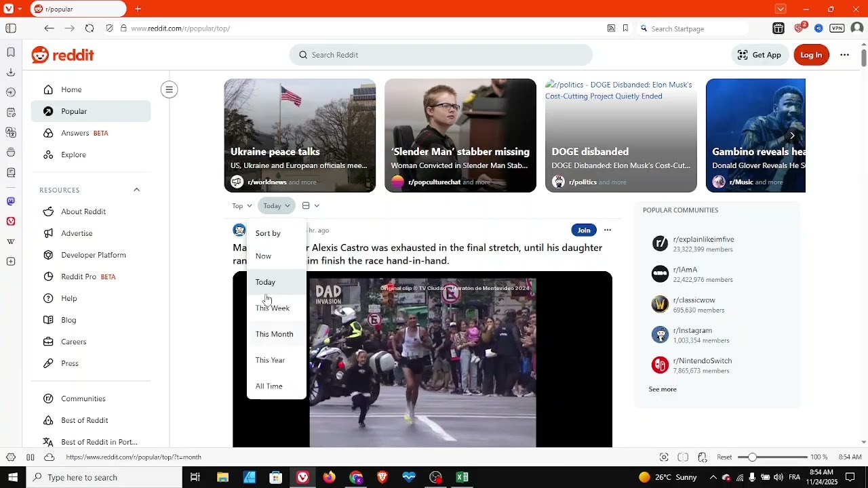Open Excel from the taskbar
The height and width of the screenshot is (488, 868).
[x=462, y=477]
